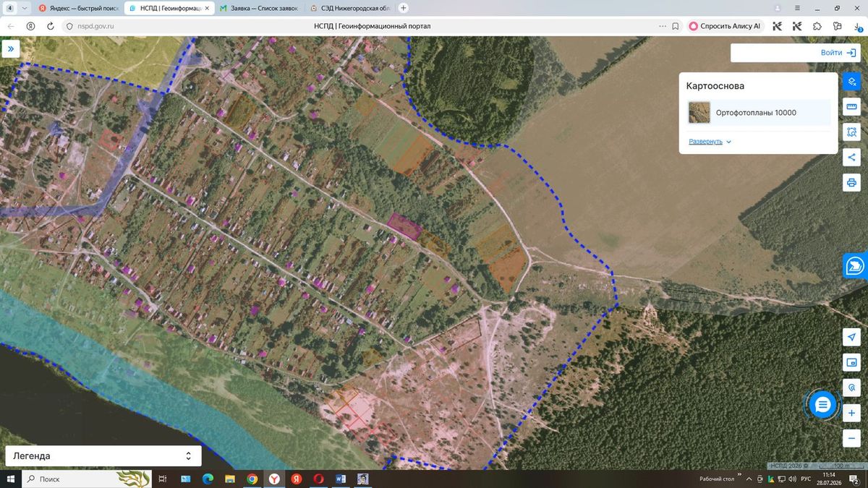Select the Ортофотопланы 10000 basemap label
This screenshot has height=488, width=868.
[756, 113]
